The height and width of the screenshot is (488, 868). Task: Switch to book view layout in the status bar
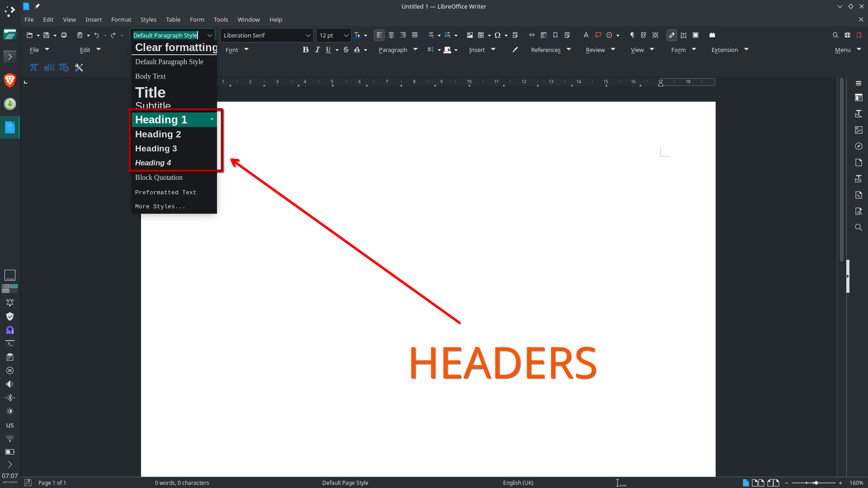point(773,483)
